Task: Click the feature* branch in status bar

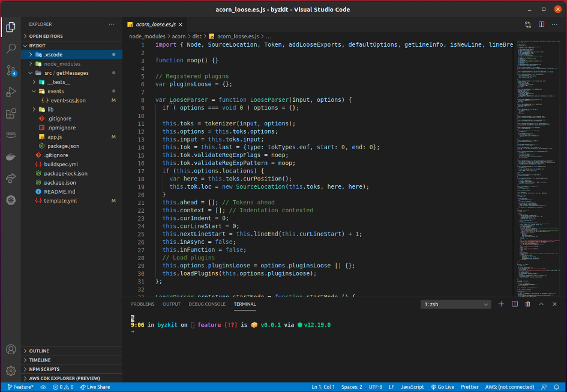Action: pyautogui.click(x=20, y=387)
